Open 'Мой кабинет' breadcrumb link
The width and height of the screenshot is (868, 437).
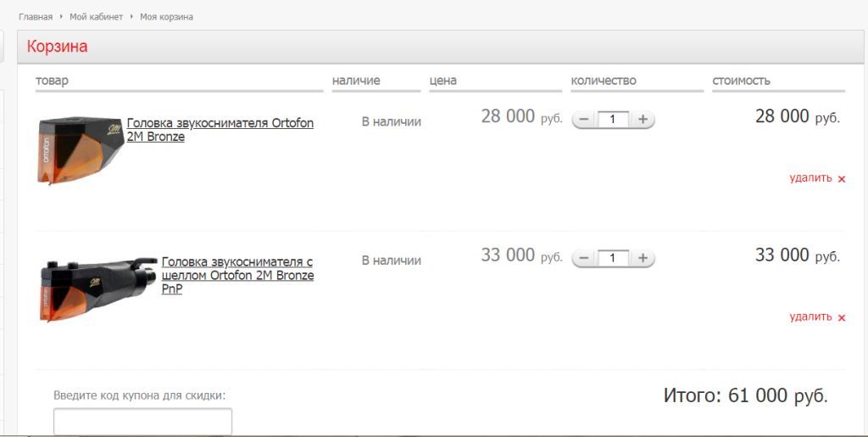click(x=96, y=17)
